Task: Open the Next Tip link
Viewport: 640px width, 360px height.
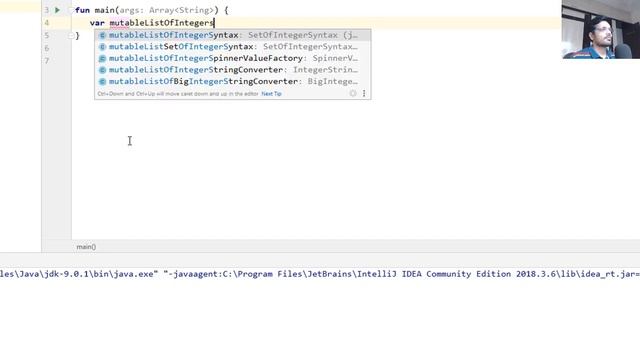Action: pos(271,94)
